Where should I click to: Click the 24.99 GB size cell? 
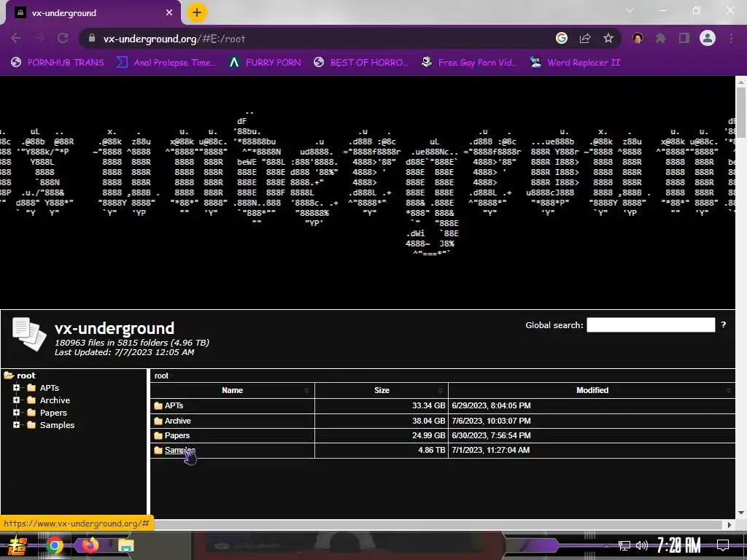click(381, 436)
